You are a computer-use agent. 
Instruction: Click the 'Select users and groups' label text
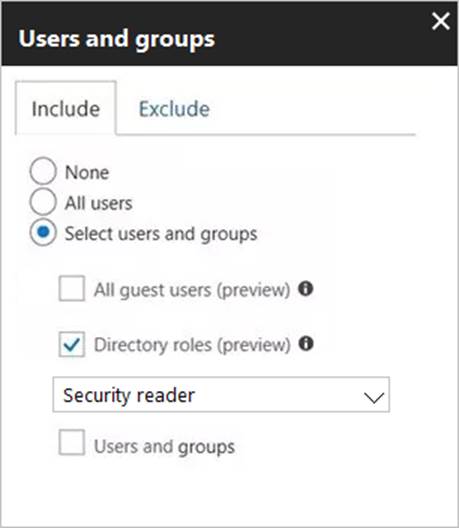[x=161, y=234]
